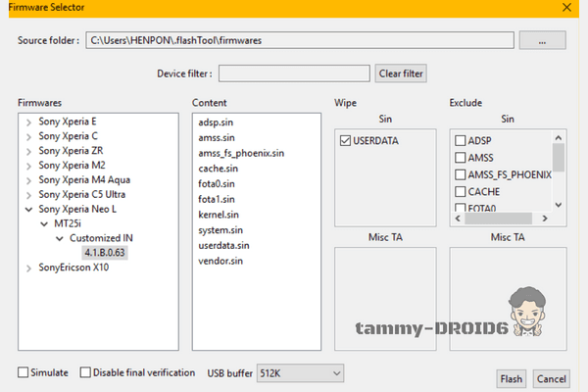Expand the SonyEricson X10 node
Screen dimensions: 588x392
pos(28,269)
